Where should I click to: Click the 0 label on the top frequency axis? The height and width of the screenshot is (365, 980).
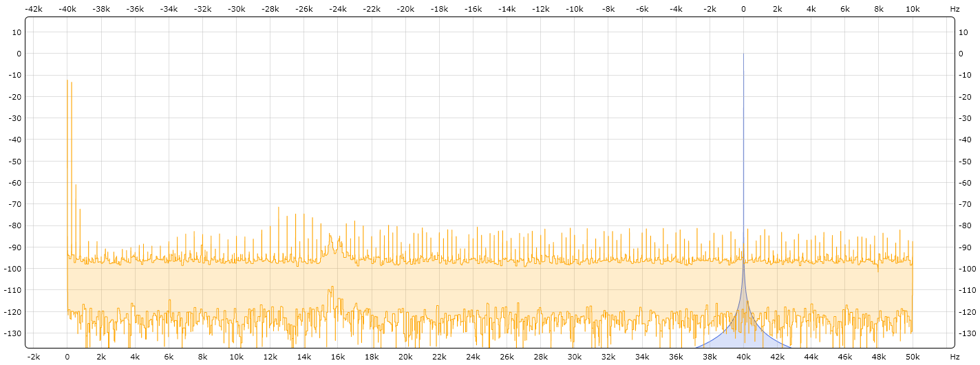[x=743, y=9]
